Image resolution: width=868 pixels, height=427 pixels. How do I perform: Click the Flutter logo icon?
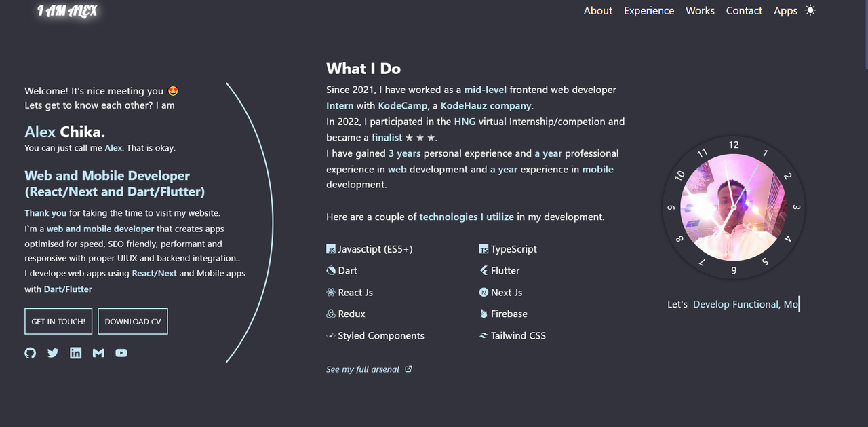[x=484, y=271]
